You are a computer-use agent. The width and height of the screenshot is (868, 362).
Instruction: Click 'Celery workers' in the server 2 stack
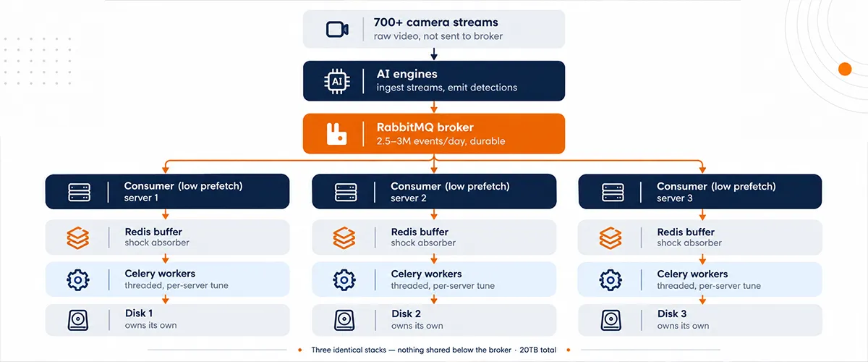click(x=426, y=274)
